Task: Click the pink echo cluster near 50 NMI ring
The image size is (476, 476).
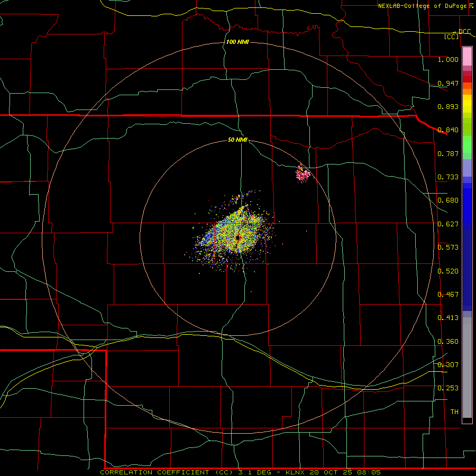Action: pyautogui.click(x=303, y=175)
